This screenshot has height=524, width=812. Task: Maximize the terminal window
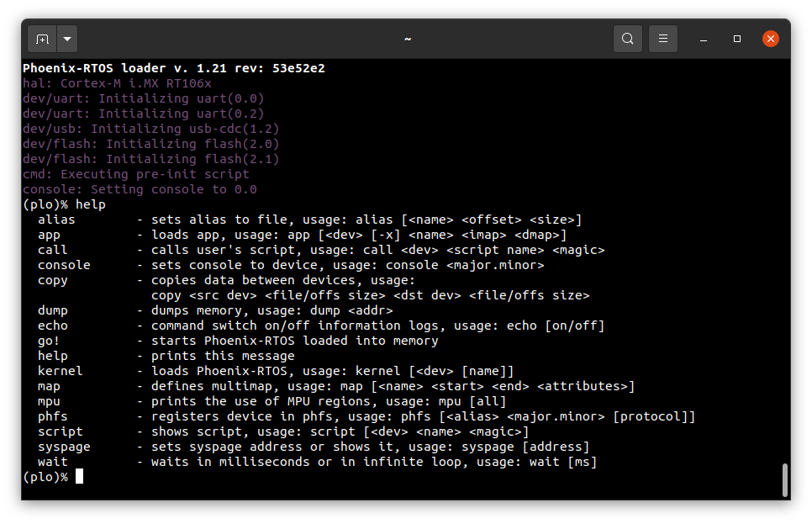(x=737, y=39)
